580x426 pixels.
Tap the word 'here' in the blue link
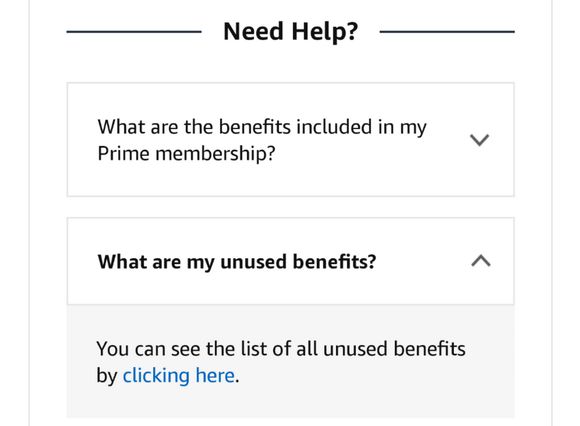click(215, 375)
